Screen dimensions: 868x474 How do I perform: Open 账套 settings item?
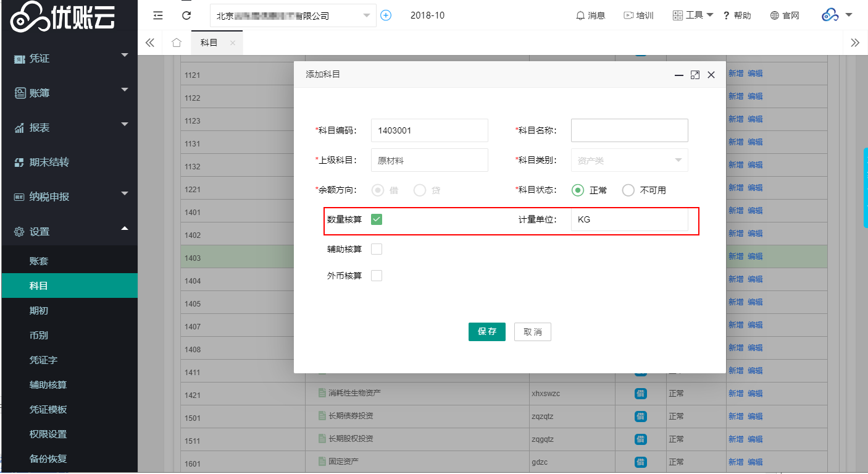[69, 261]
